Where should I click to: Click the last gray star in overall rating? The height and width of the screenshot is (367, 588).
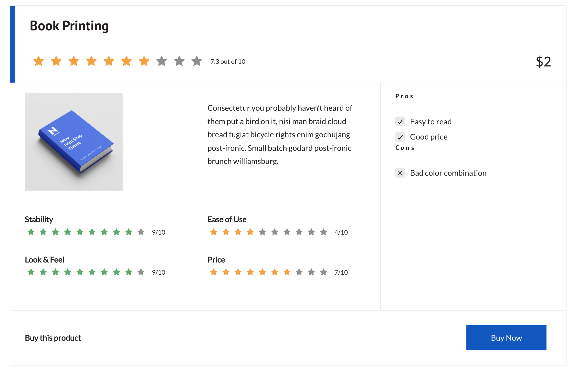[197, 61]
